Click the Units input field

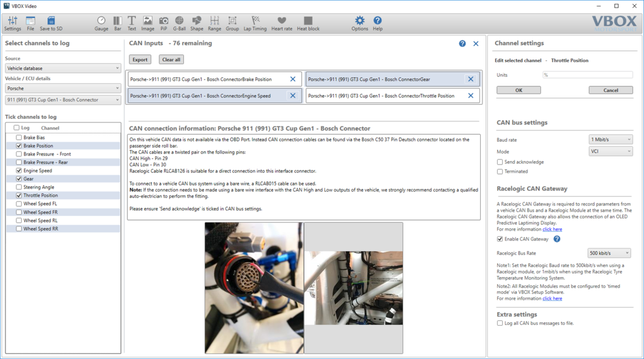pos(588,75)
